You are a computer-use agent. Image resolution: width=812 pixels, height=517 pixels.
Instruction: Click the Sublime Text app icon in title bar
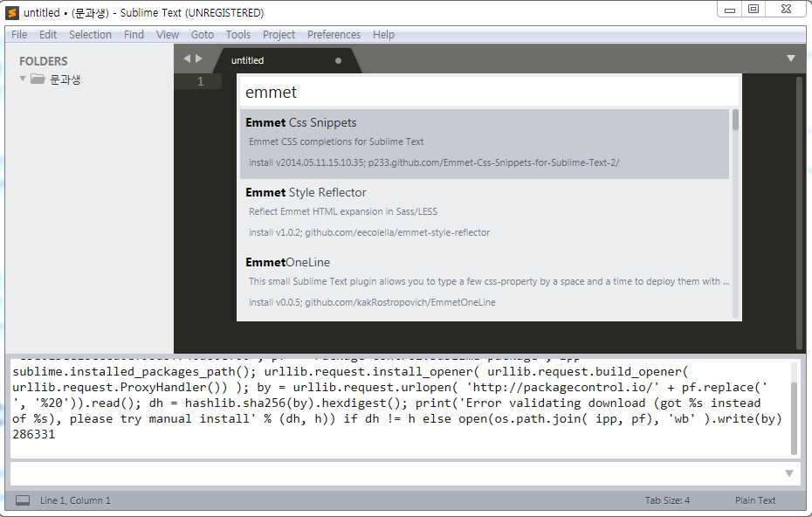click(12, 12)
